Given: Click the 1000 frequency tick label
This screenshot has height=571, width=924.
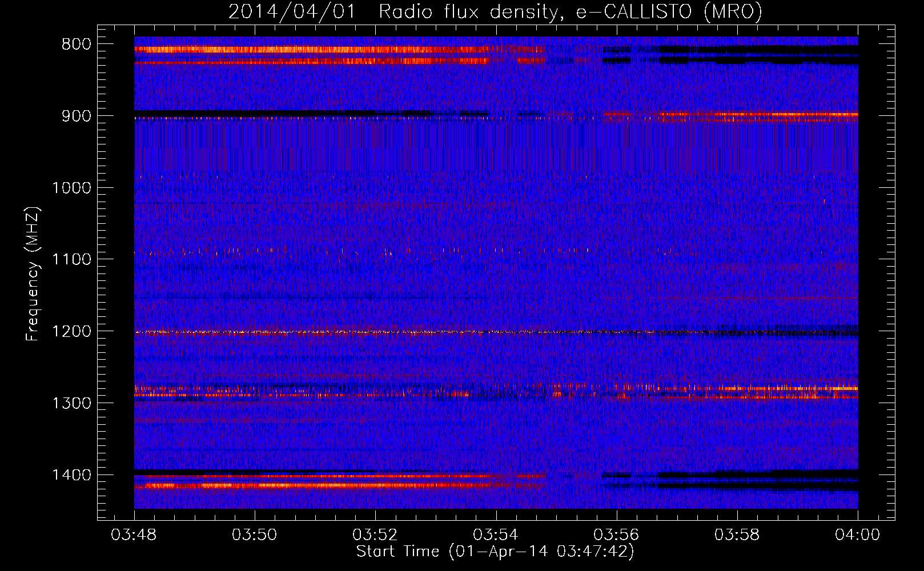Looking at the screenshot, I should point(71,188).
